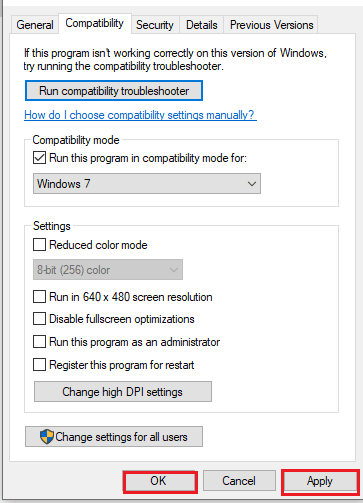Tick Register this program for restart

(x=39, y=364)
